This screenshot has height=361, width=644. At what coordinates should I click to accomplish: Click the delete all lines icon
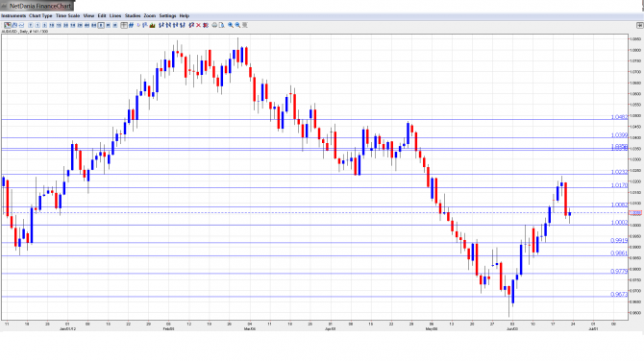point(206,25)
